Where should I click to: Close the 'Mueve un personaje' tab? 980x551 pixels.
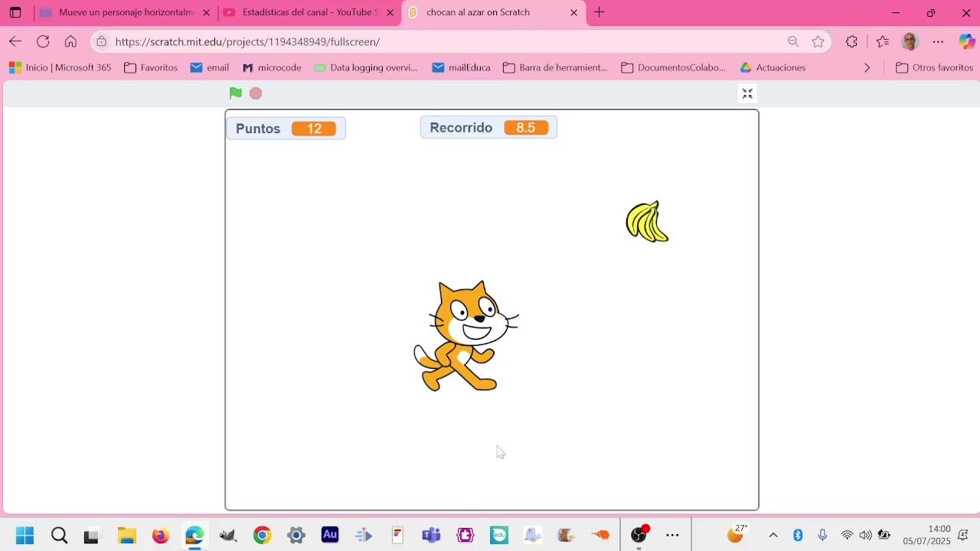[206, 12]
